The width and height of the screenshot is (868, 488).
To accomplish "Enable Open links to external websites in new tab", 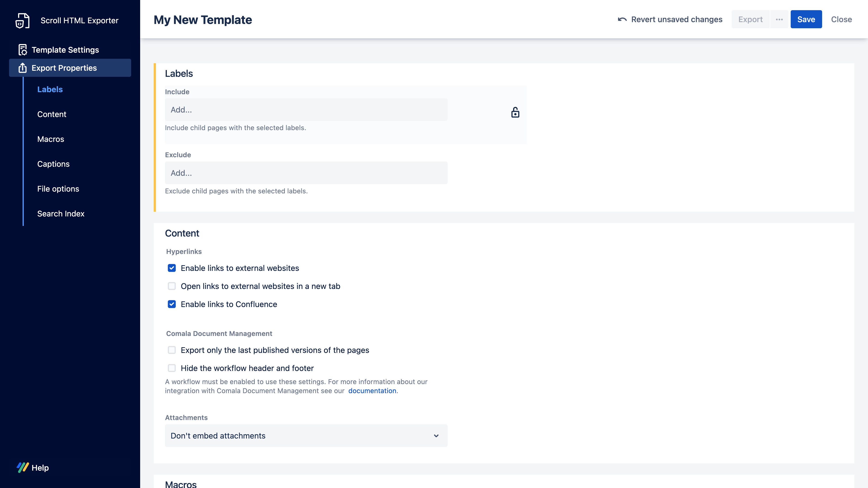I will (x=172, y=286).
